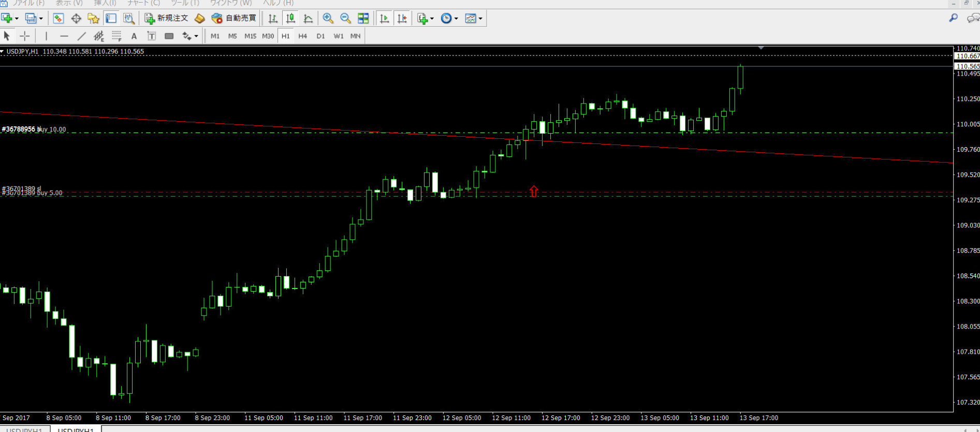
Task: Click the 新規注文 new order button
Action: [x=166, y=18]
